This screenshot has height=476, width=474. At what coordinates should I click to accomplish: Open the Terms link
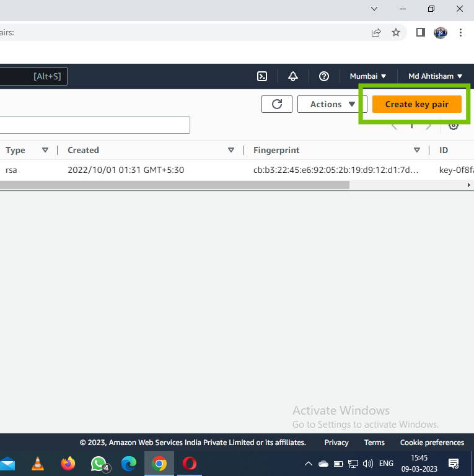(374, 443)
